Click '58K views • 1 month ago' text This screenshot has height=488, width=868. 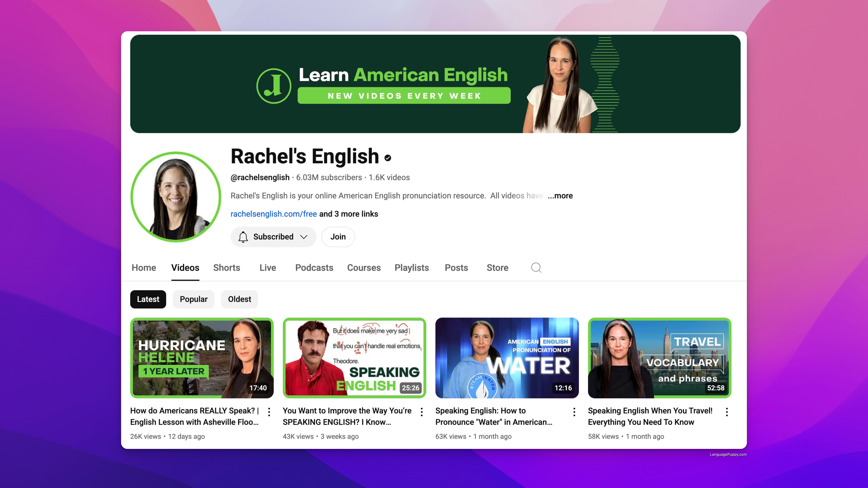626,437
